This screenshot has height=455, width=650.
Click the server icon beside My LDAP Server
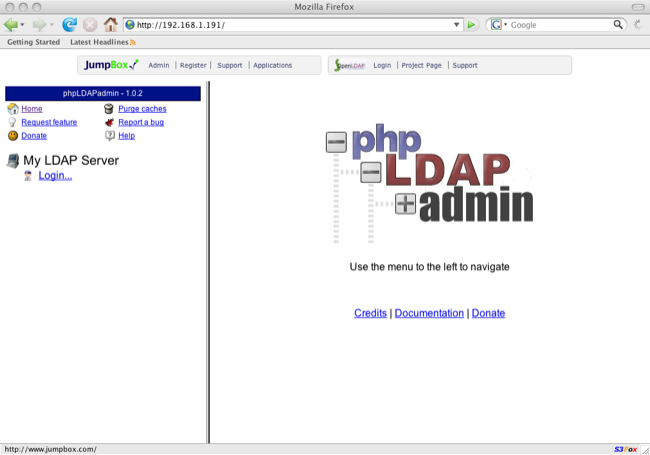pos(13,161)
